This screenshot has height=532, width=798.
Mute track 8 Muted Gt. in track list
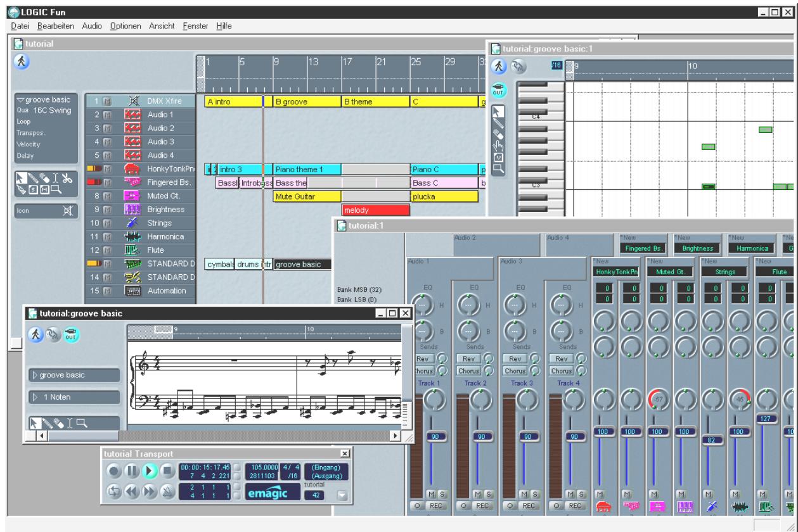click(107, 196)
